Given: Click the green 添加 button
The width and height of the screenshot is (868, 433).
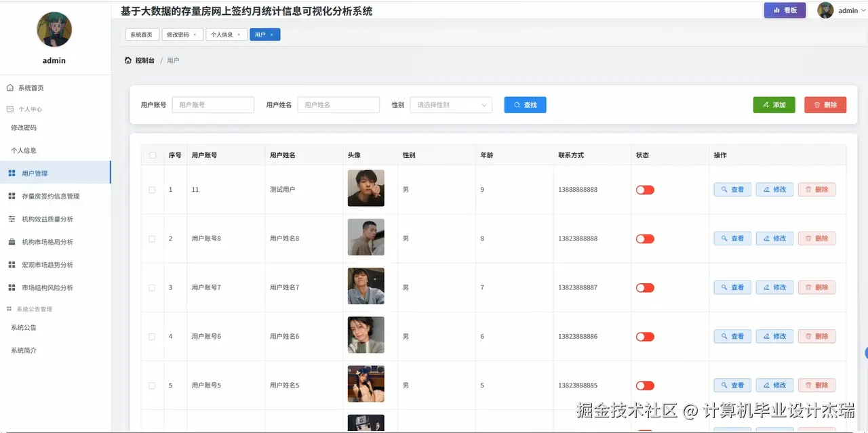Looking at the screenshot, I should click(x=773, y=104).
